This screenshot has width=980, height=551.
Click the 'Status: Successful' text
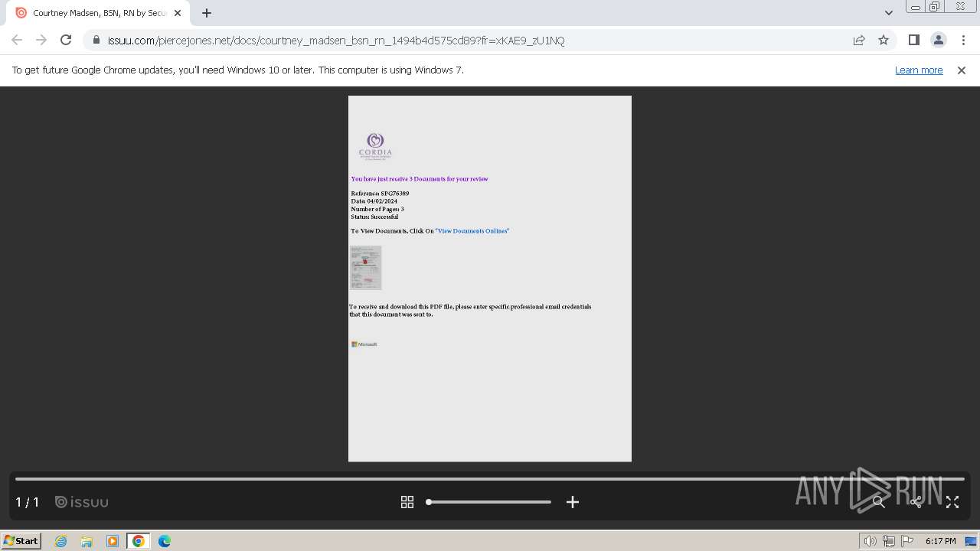(374, 217)
